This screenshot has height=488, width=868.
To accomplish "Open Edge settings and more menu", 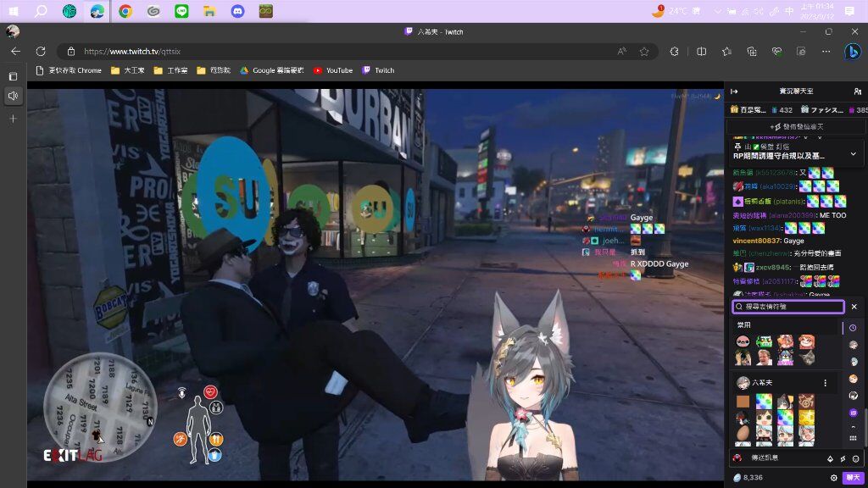I will (826, 52).
